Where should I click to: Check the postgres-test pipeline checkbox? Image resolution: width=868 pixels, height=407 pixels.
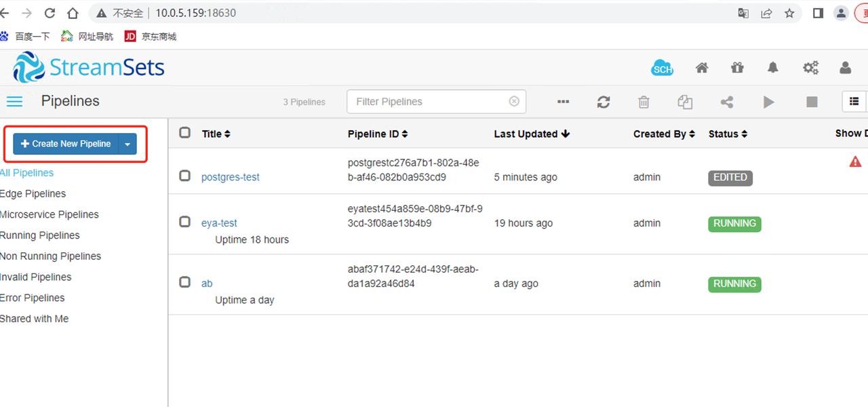click(x=184, y=176)
